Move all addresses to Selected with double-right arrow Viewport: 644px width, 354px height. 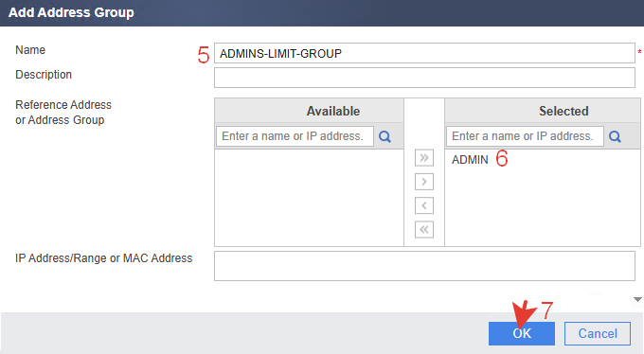pyautogui.click(x=424, y=158)
